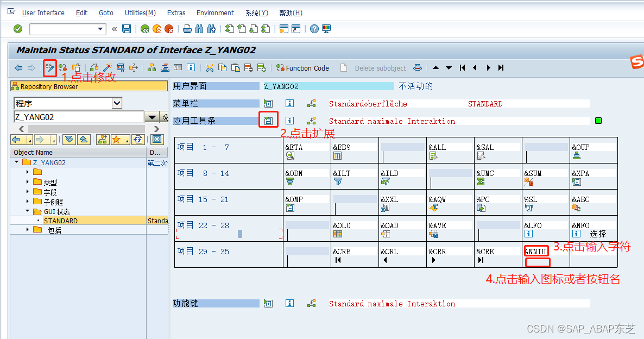Click the Activate magic wand icon
644x339 pixels.
[x=108, y=68]
